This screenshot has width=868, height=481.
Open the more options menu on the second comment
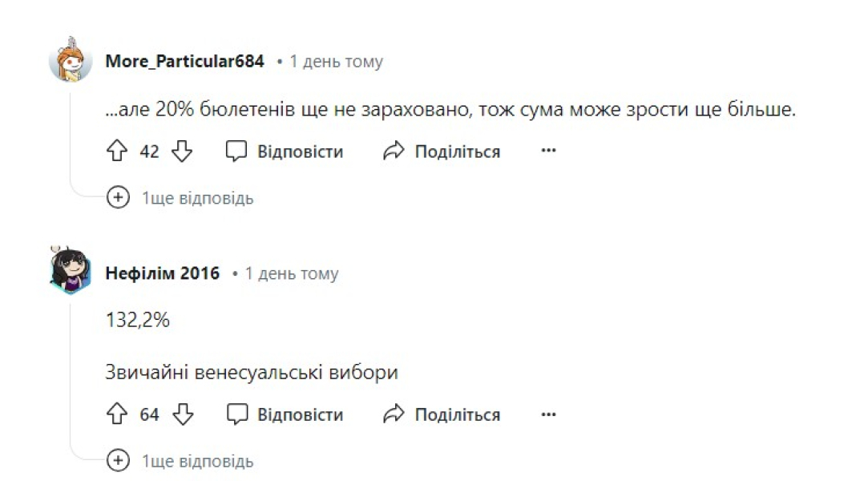tap(548, 414)
